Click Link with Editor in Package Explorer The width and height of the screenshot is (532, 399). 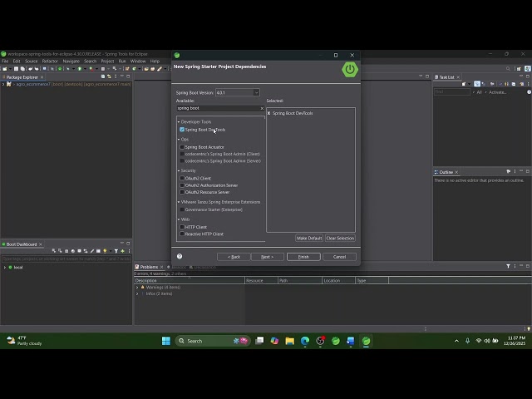[109, 76]
